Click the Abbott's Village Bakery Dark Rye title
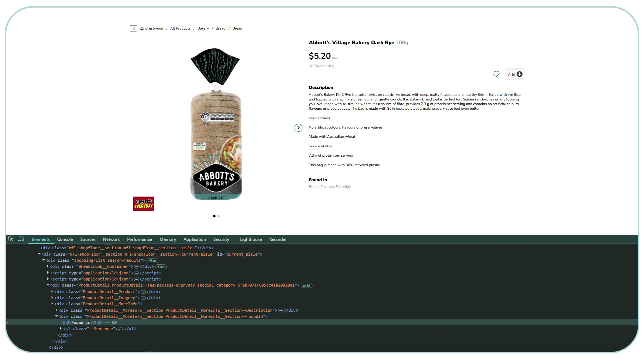The height and width of the screenshot is (359, 644). click(x=351, y=43)
